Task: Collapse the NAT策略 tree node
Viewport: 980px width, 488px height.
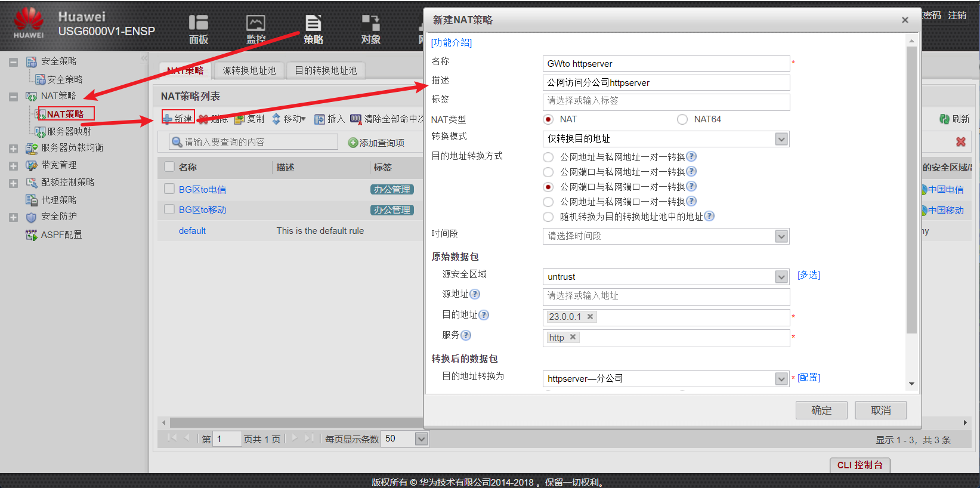Action: tap(13, 97)
